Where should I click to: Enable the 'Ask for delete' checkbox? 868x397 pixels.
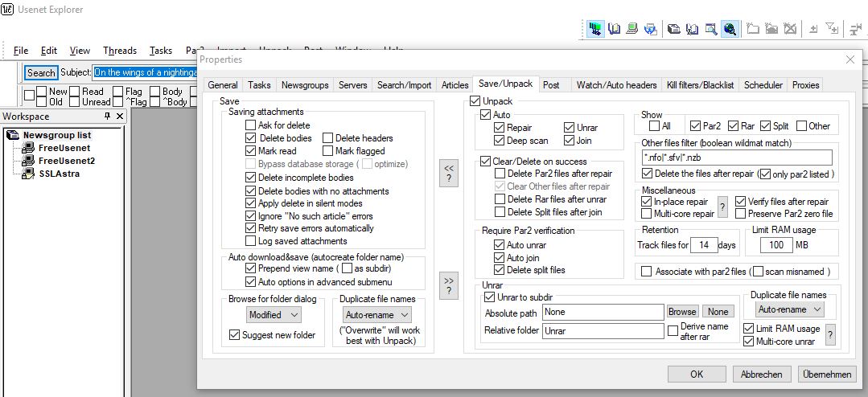[251, 125]
